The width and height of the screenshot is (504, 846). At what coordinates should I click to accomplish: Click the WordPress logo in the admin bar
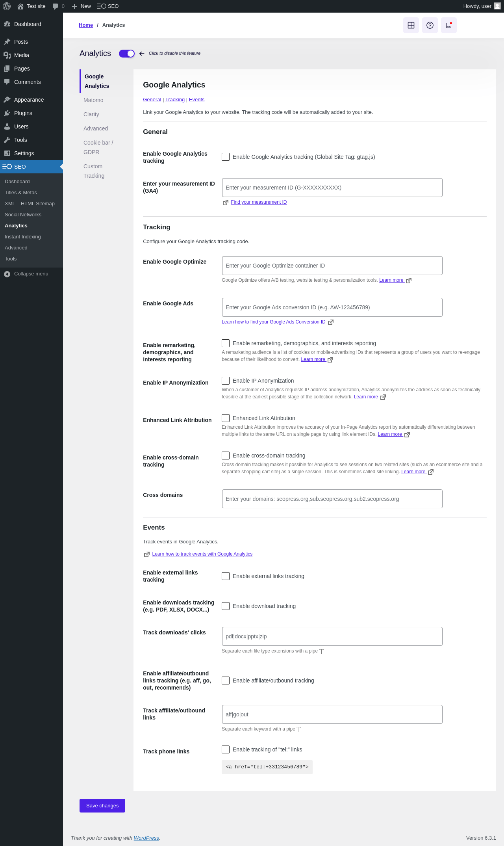coord(7,6)
